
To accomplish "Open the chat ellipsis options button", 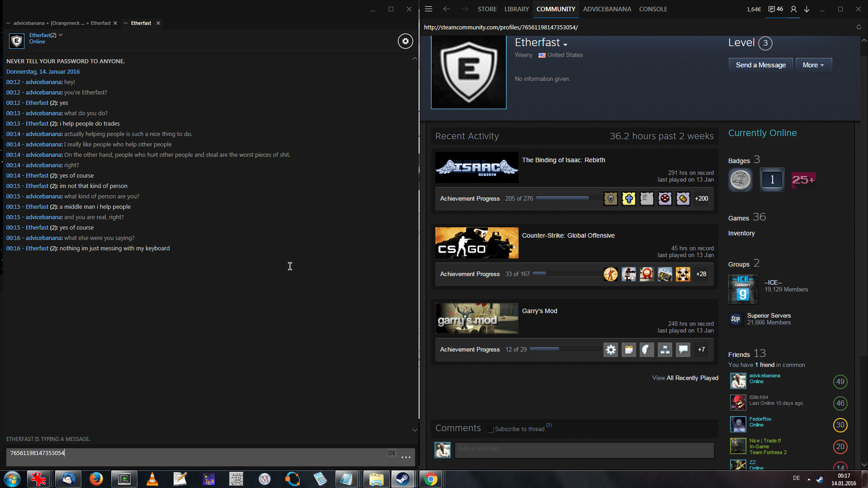I will 406,457.
